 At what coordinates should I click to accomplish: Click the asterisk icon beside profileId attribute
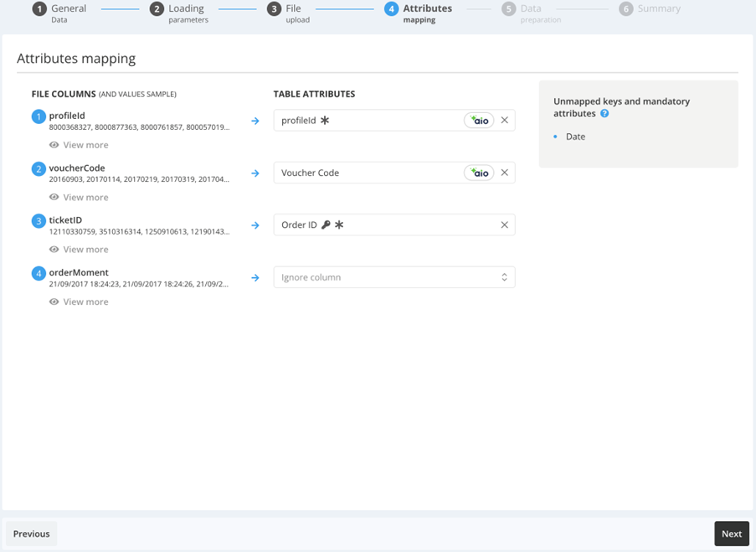click(325, 120)
